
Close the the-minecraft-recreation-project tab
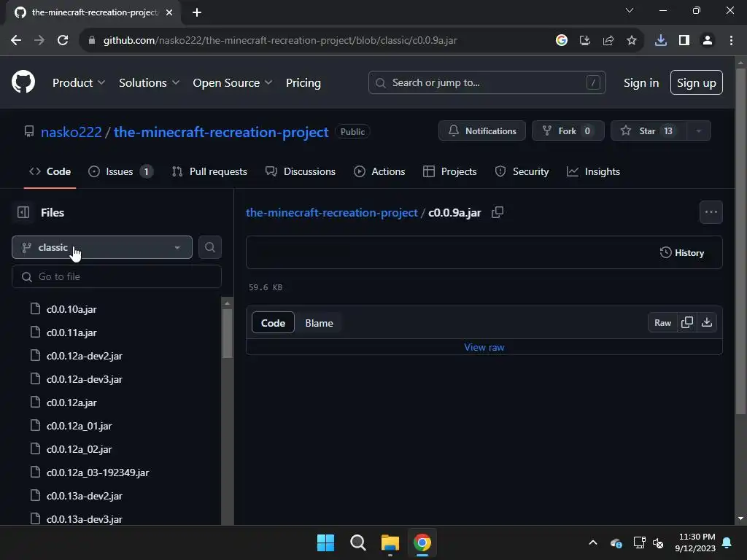(x=169, y=12)
